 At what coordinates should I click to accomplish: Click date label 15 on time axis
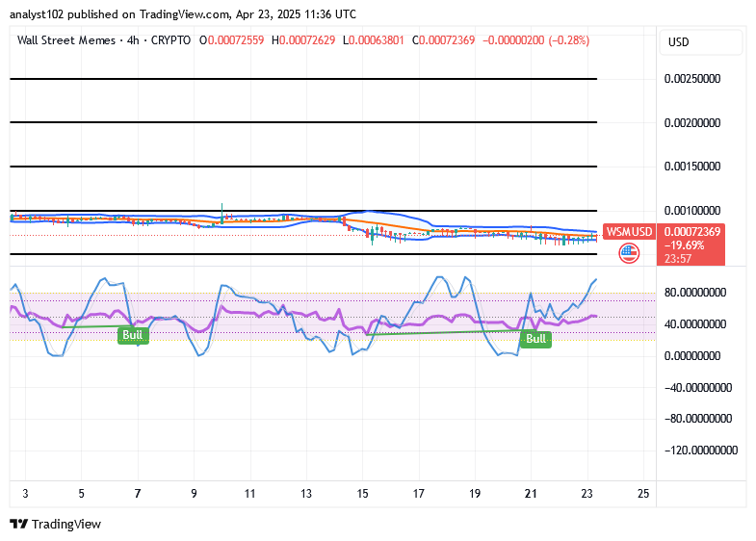click(362, 494)
